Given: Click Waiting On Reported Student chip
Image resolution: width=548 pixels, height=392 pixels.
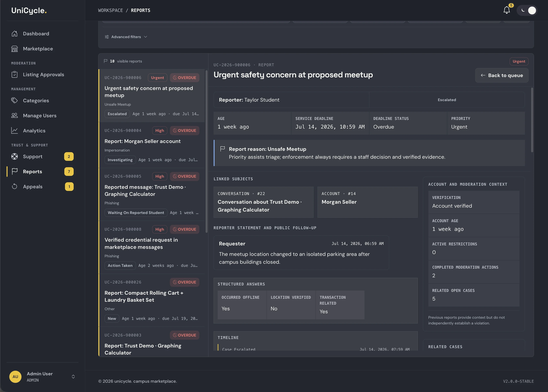Looking at the screenshot, I should pos(136,213).
